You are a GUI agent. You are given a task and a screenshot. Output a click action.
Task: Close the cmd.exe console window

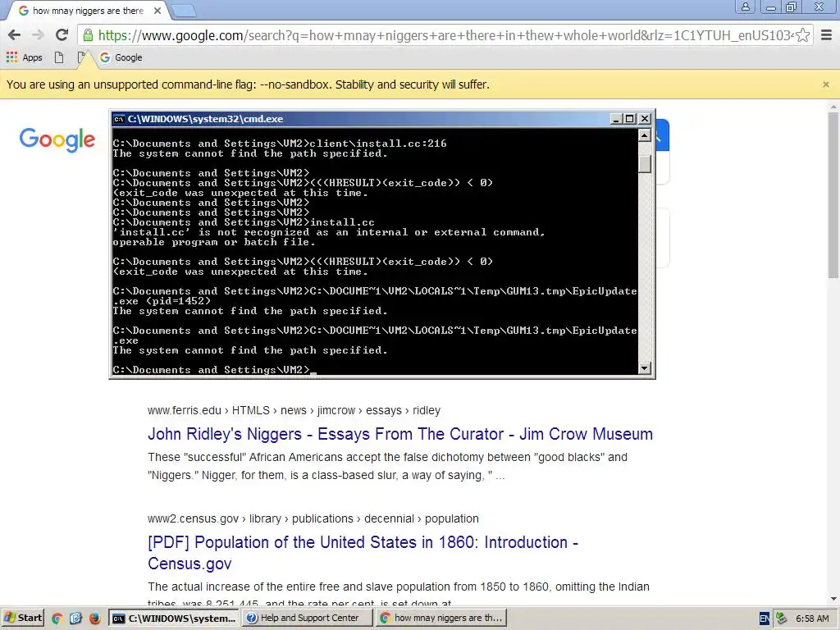tap(645, 119)
